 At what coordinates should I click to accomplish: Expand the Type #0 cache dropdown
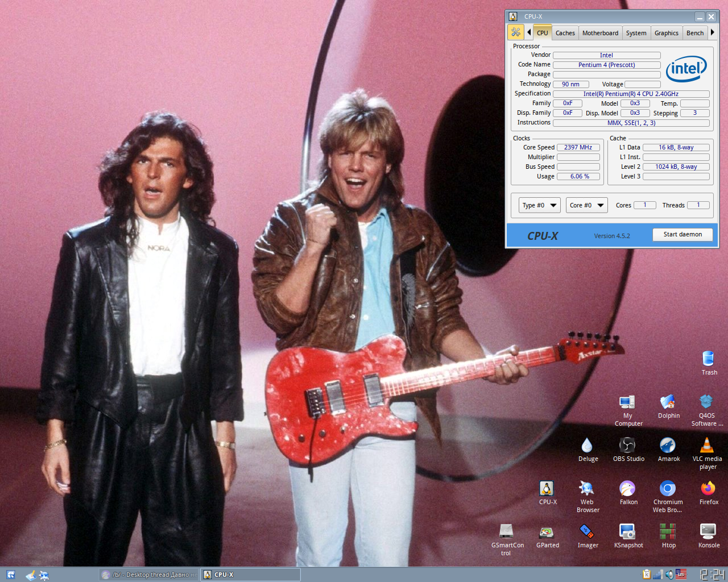540,205
